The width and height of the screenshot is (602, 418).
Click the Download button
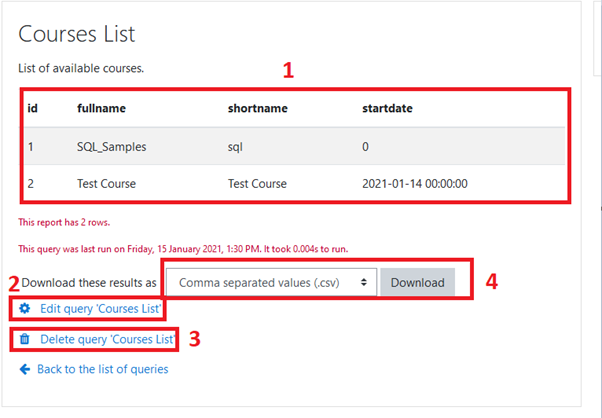click(417, 282)
